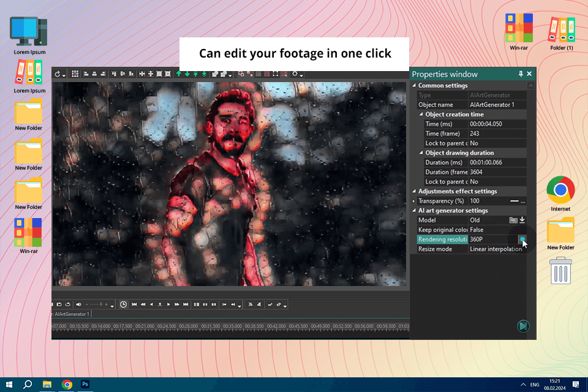Open the grouping options dropdown arrow
The width and height of the screenshot is (588, 392).
click(x=230, y=75)
